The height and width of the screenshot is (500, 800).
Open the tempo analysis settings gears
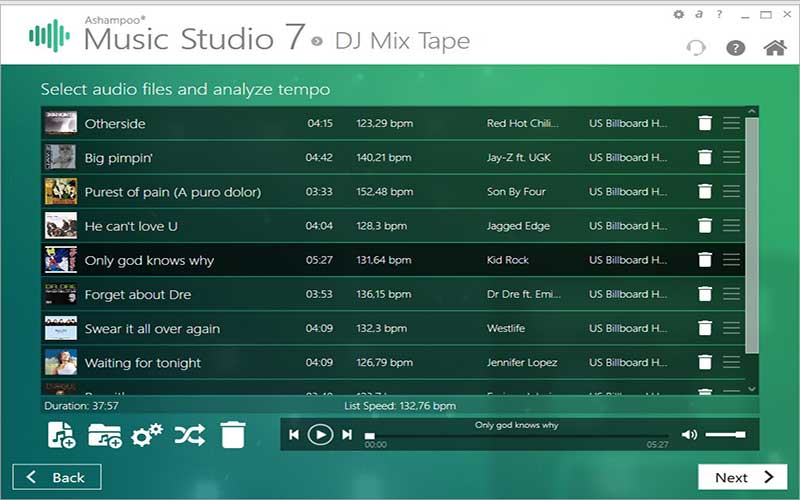point(147,435)
